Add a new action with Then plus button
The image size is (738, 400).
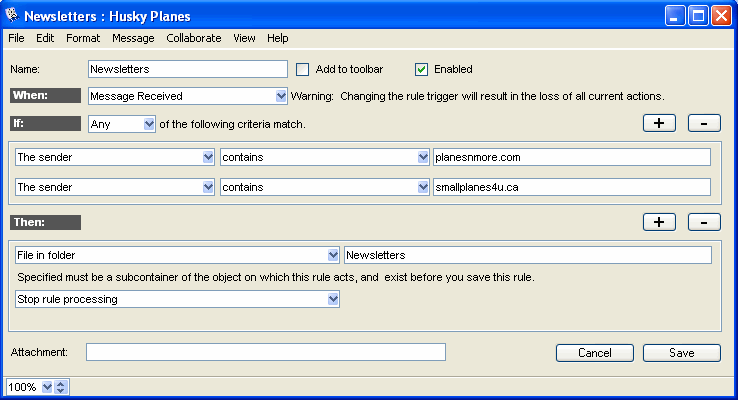[658, 222]
